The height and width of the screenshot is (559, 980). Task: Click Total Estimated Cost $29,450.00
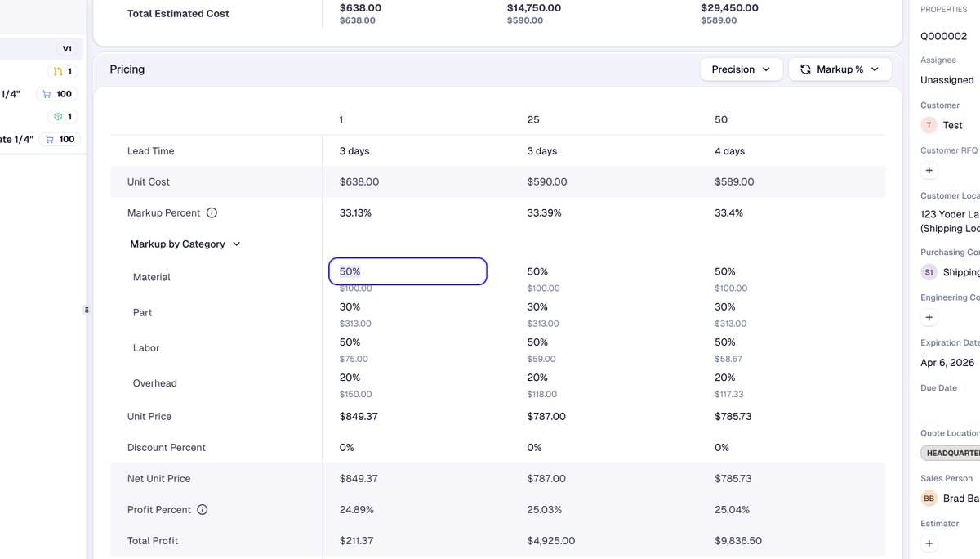pyautogui.click(x=729, y=8)
